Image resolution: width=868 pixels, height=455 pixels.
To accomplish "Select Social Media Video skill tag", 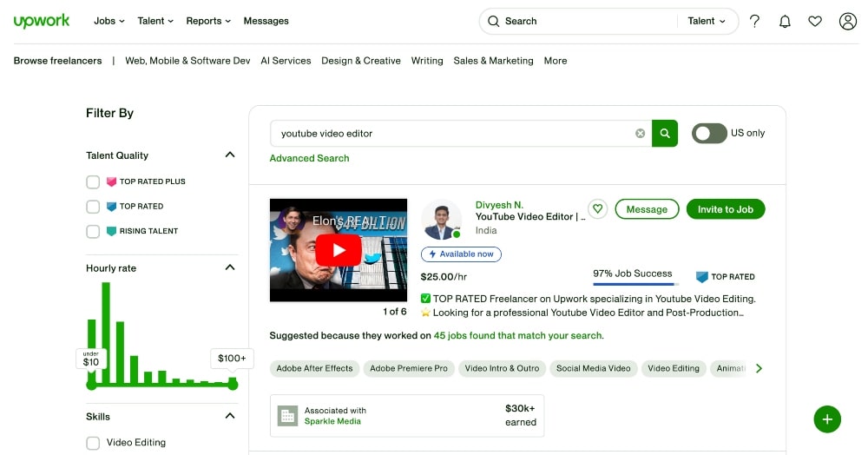I will 594,368.
